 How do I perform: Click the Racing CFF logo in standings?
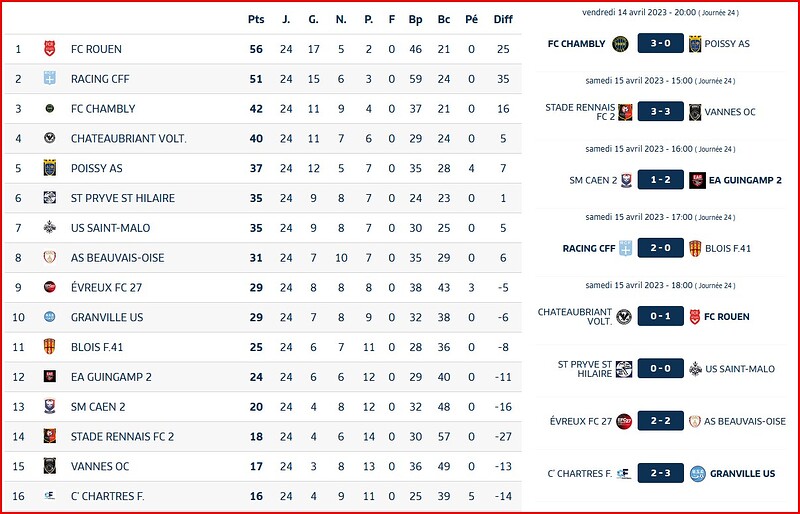click(x=49, y=79)
